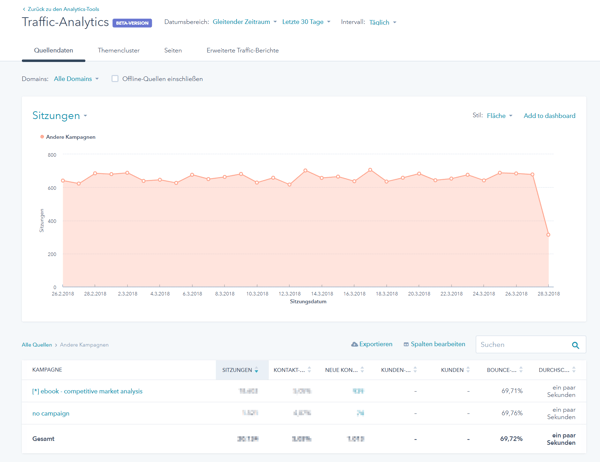
Task: Click the Add to dashboard link
Action: pos(549,116)
